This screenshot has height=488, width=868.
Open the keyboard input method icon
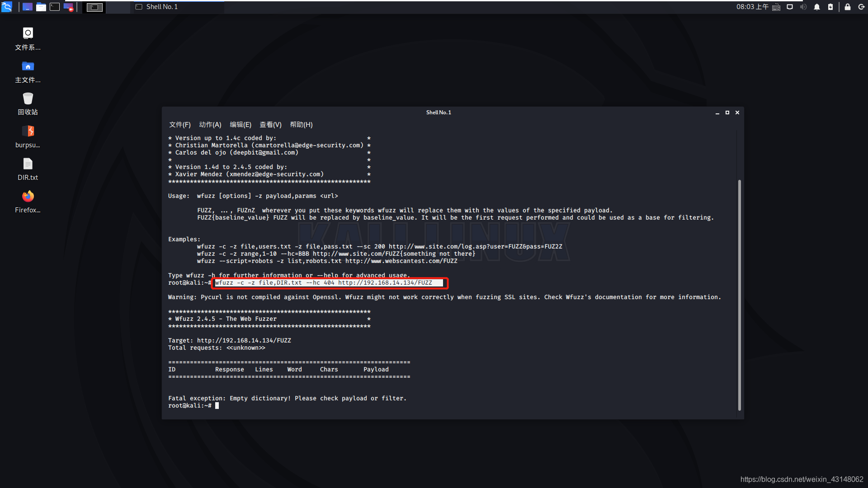point(776,7)
